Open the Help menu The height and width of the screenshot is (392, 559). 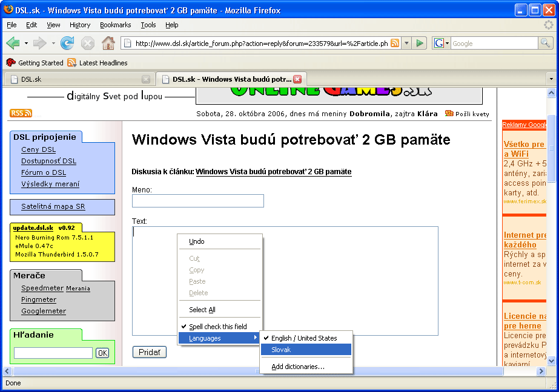coord(172,25)
